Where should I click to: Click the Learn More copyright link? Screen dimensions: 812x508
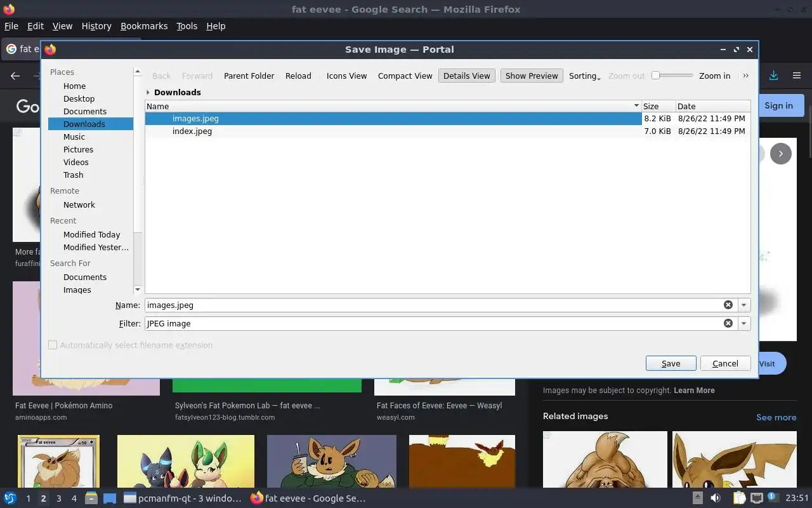pyautogui.click(x=694, y=391)
